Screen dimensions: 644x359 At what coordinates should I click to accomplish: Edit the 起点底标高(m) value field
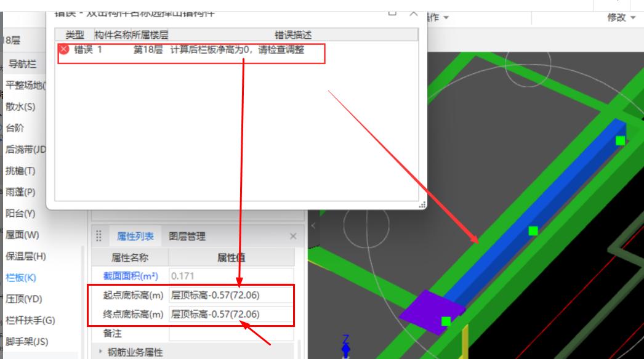(x=231, y=295)
